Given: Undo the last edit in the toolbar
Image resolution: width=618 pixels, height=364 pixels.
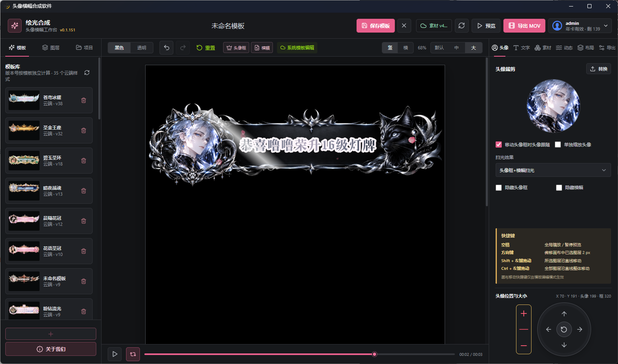Looking at the screenshot, I should click(166, 48).
